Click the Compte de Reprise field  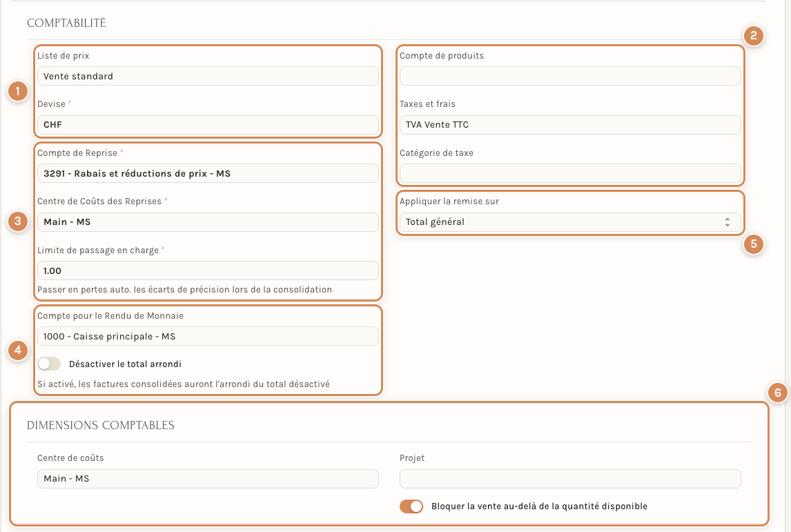pyautogui.click(x=208, y=173)
